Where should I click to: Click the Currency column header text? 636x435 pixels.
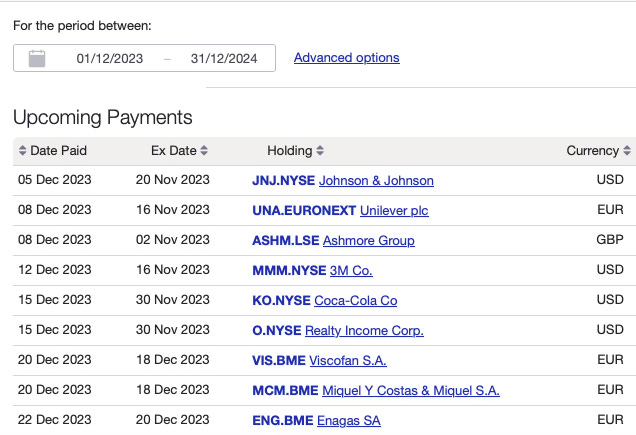[x=593, y=151]
